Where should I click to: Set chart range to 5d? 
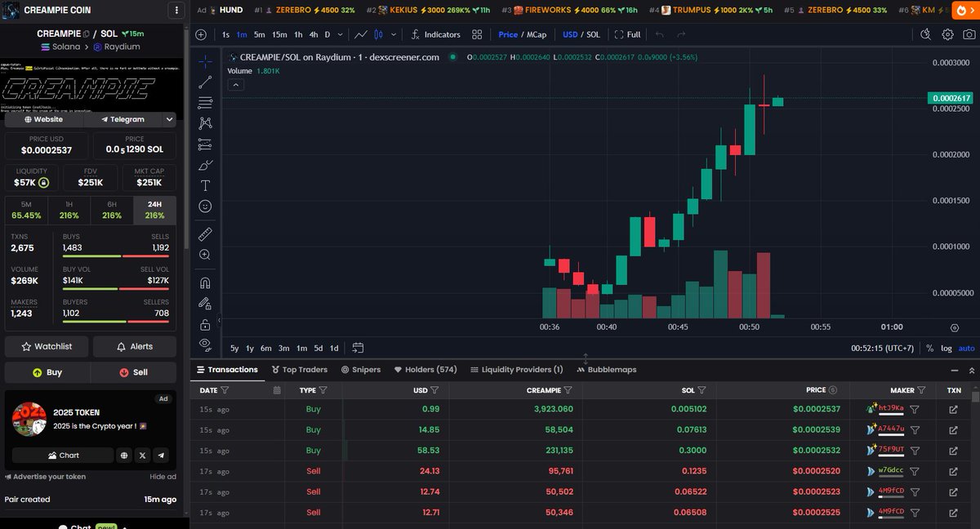pos(318,348)
